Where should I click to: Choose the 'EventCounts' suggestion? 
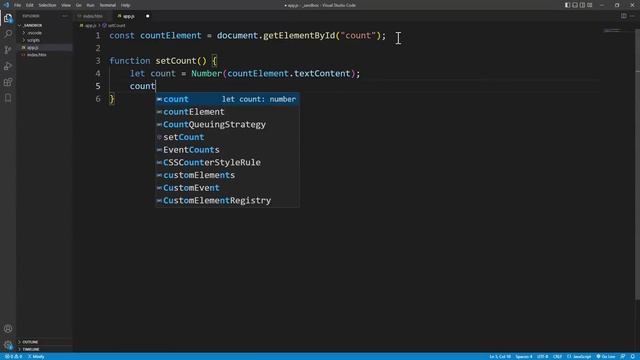pos(227,150)
